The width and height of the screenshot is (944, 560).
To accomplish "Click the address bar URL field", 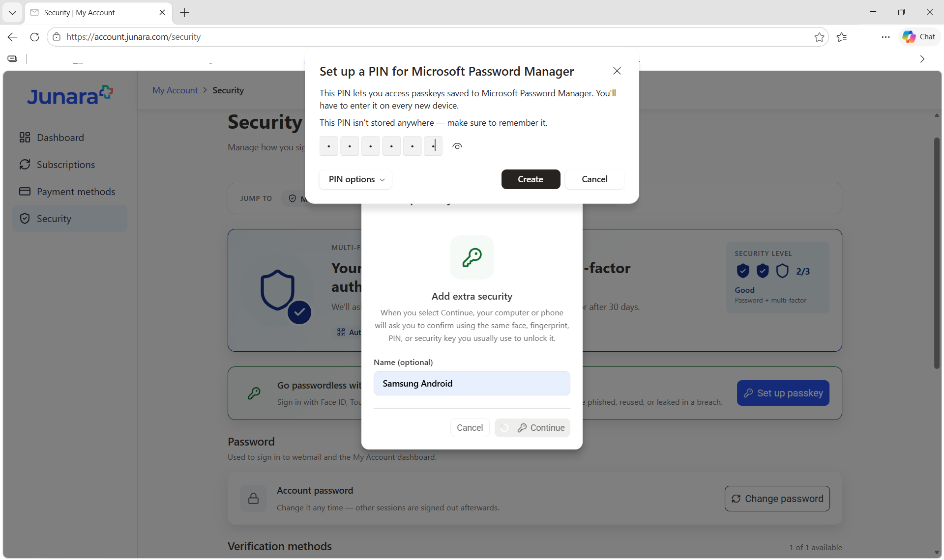I will pyautogui.click(x=438, y=37).
